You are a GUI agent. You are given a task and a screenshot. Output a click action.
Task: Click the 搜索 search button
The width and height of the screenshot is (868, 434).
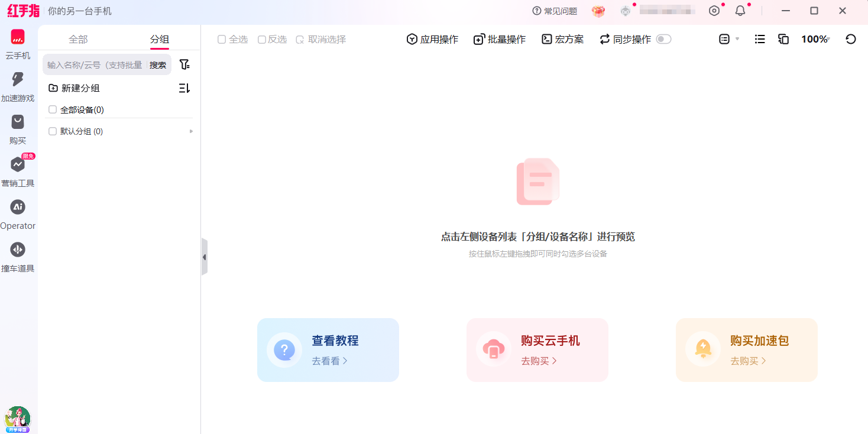point(158,64)
